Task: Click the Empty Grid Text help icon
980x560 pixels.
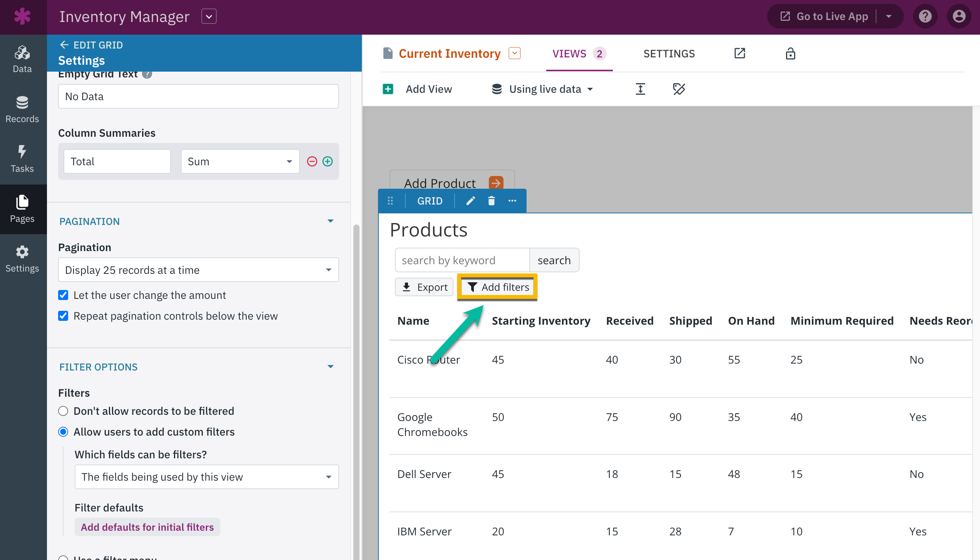Action: pos(147,74)
